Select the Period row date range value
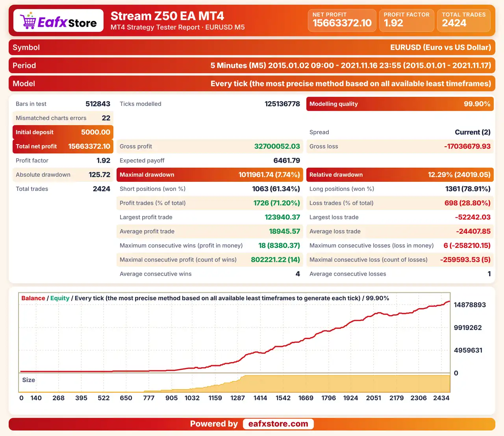Screen dimensions: 504x436 [351, 65]
